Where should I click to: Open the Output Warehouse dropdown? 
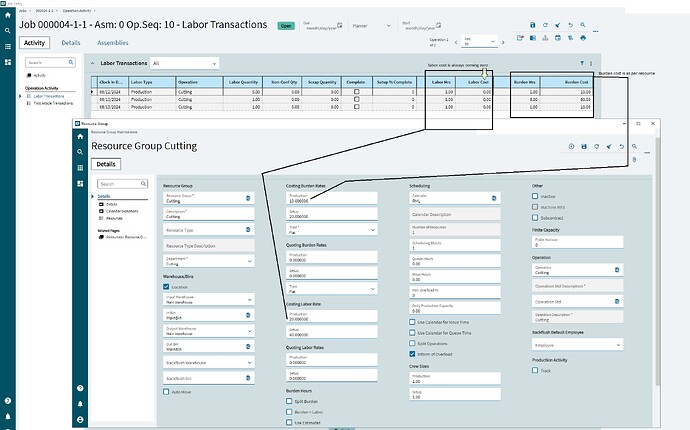(x=209, y=331)
